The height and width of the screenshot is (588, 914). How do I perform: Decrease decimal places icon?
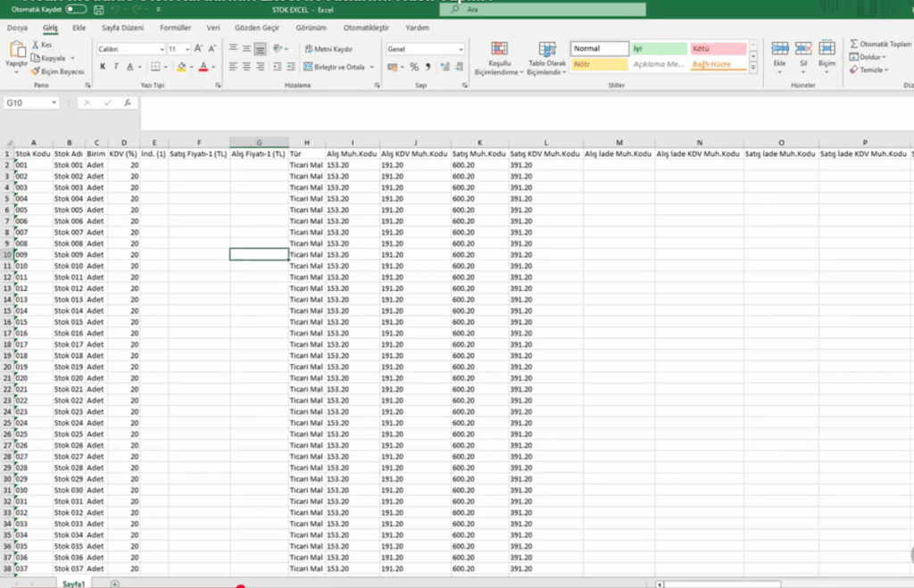pos(460,67)
